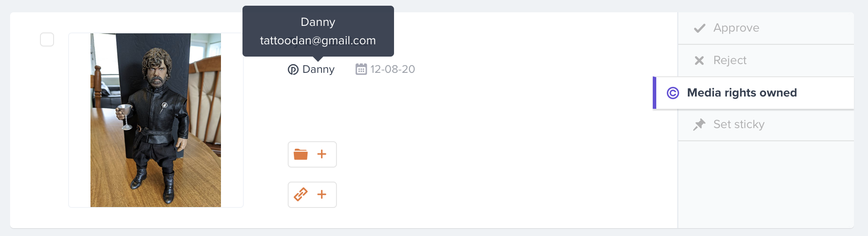Click the tattoodan@gmail.com email in tooltip
This screenshot has height=236, width=868.
(318, 40)
